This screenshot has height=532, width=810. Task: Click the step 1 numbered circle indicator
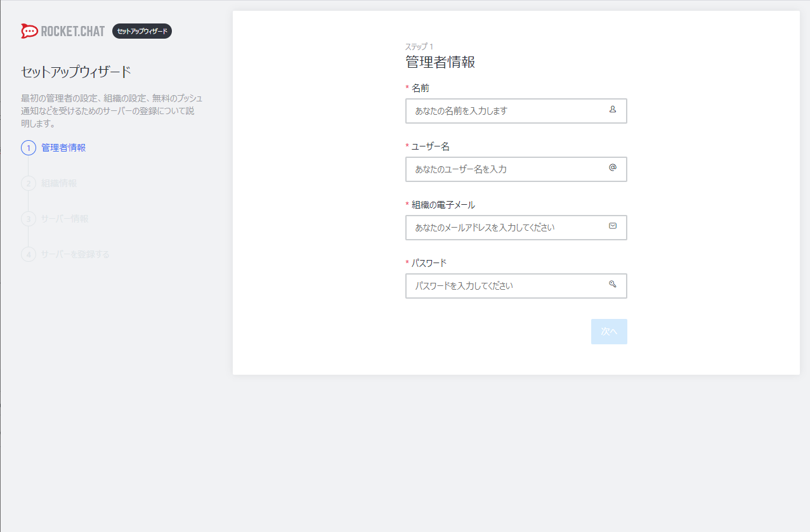pyautogui.click(x=29, y=147)
